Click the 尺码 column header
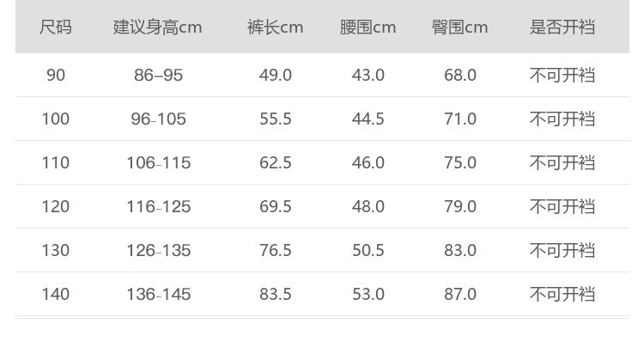 pos(56,27)
